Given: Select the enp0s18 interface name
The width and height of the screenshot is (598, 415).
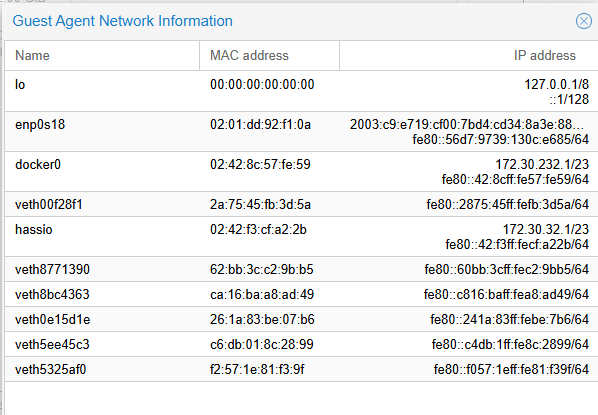Looking at the screenshot, I should pyautogui.click(x=40, y=125).
